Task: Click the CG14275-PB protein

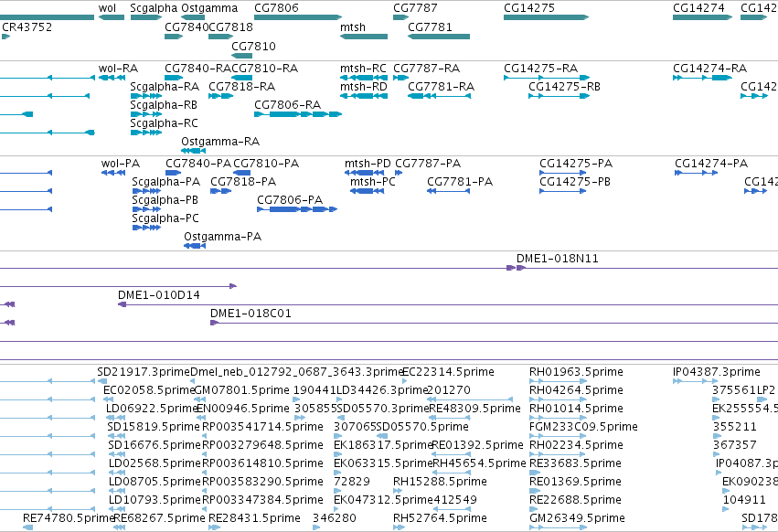Action: click(x=562, y=191)
